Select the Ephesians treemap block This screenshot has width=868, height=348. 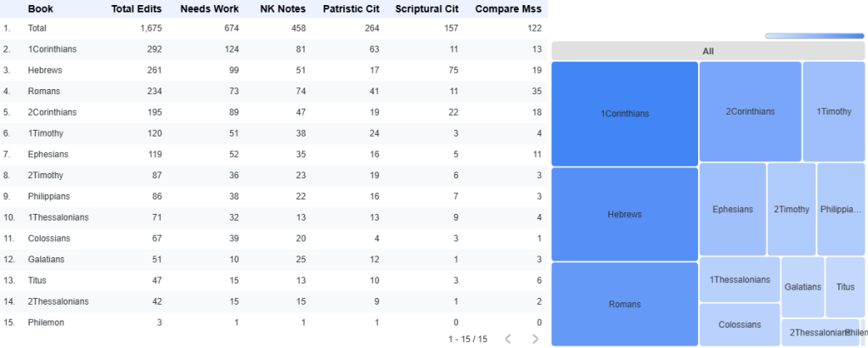(732, 209)
